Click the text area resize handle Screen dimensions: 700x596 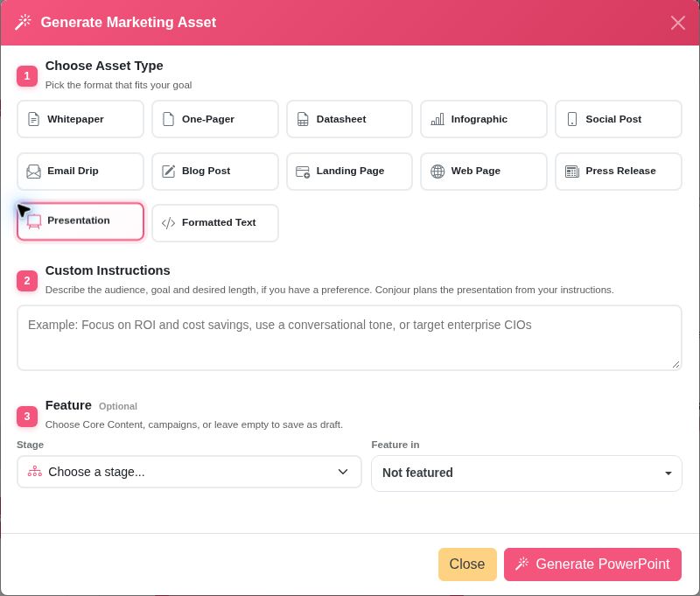coord(675,364)
